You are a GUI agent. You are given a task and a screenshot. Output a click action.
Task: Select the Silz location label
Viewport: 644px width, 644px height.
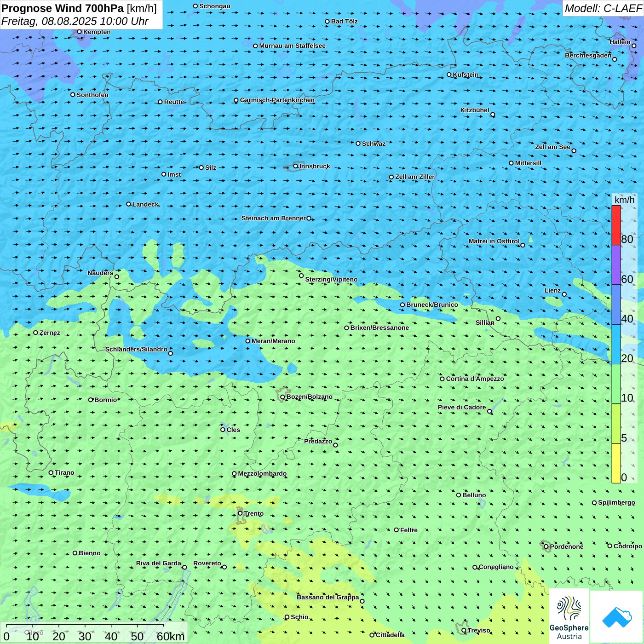(x=211, y=167)
